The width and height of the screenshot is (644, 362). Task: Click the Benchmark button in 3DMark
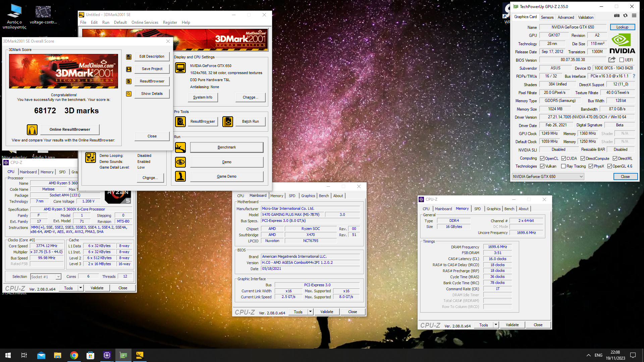[x=227, y=147]
